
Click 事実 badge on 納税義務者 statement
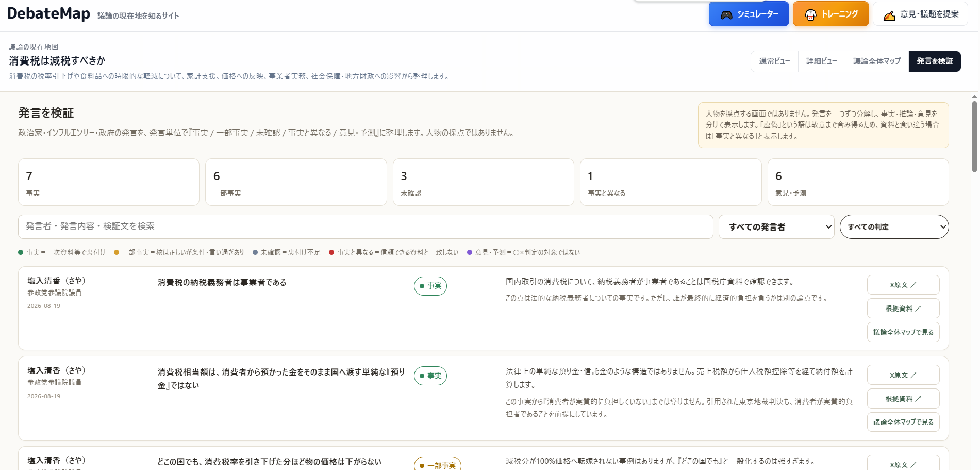click(x=430, y=286)
